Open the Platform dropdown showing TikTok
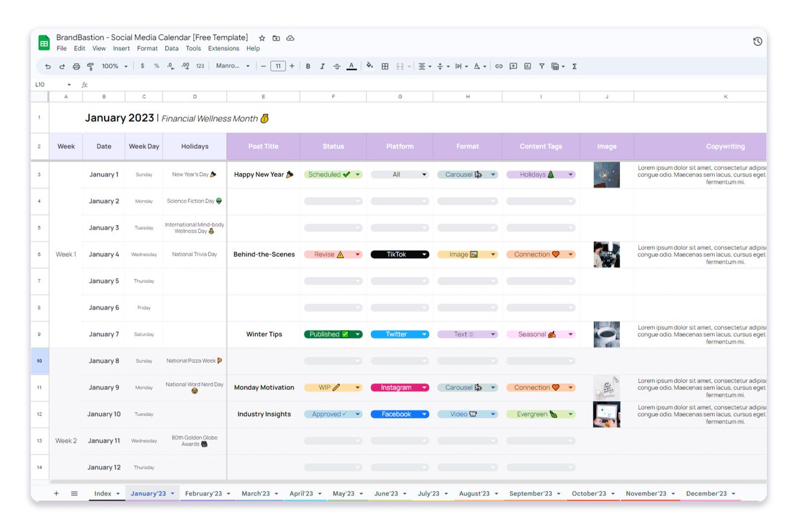 point(424,254)
